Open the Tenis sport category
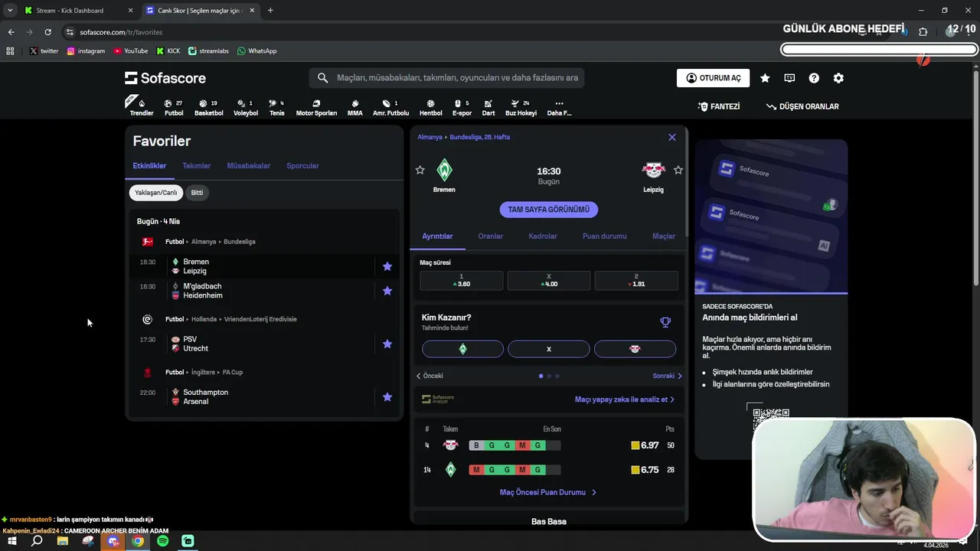Screen dimensions: 980x551 coord(276,108)
